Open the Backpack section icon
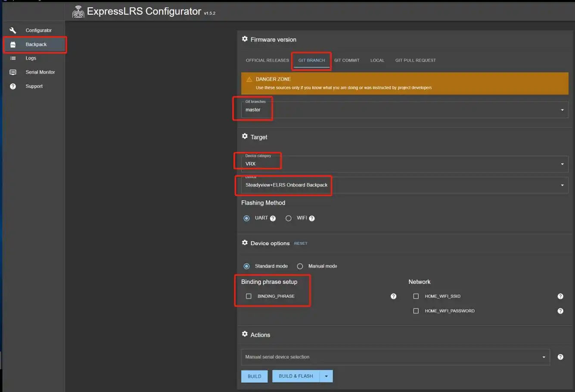Screen dimensions: 575x392 point(13,44)
